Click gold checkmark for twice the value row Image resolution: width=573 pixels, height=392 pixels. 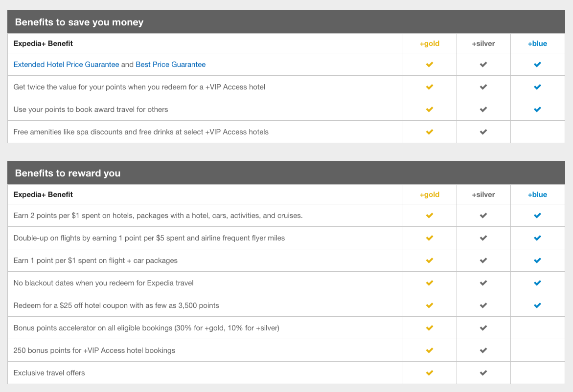tap(430, 87)
